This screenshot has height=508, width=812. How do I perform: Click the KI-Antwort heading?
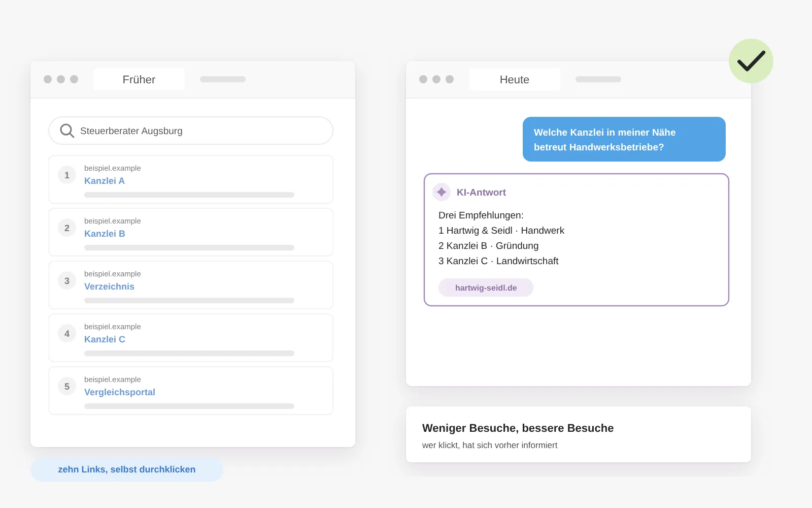point(481,193)
